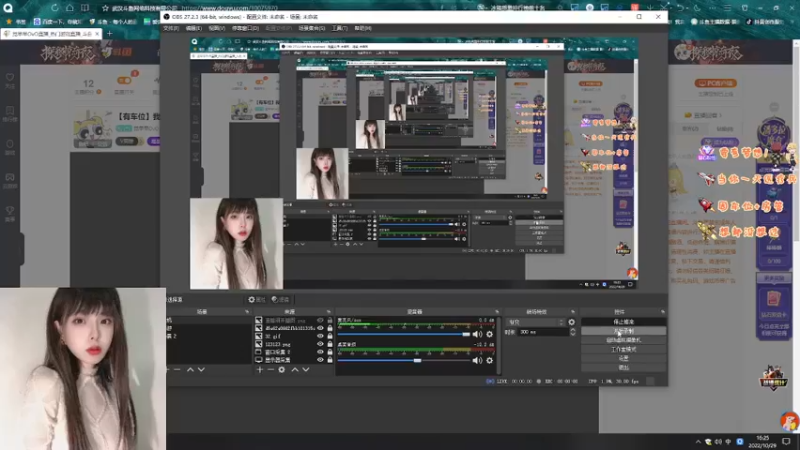800x450 pixels.
Task: Open the 编辑(E) menu in OBS
Action: (x=193, y=28)
